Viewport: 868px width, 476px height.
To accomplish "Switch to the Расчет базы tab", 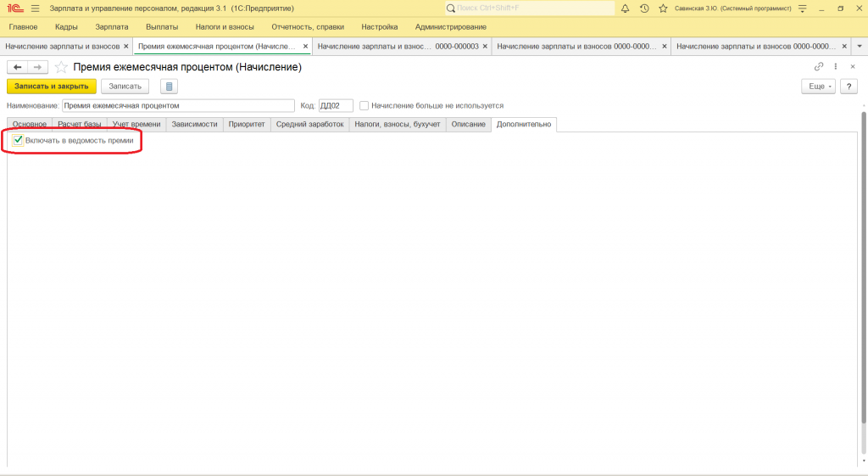I will pyautogui.click(x=80, y=124).
